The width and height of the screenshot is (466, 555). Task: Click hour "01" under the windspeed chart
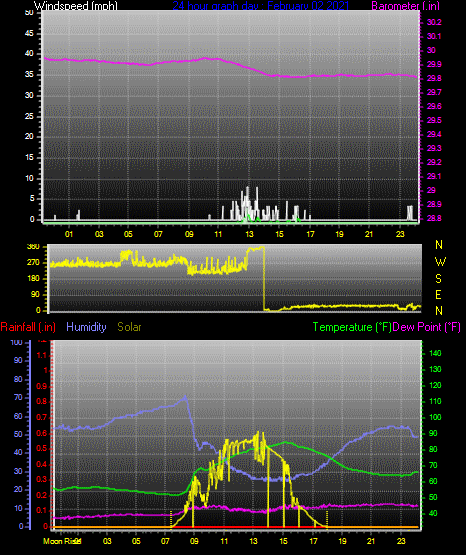[69, 234]
